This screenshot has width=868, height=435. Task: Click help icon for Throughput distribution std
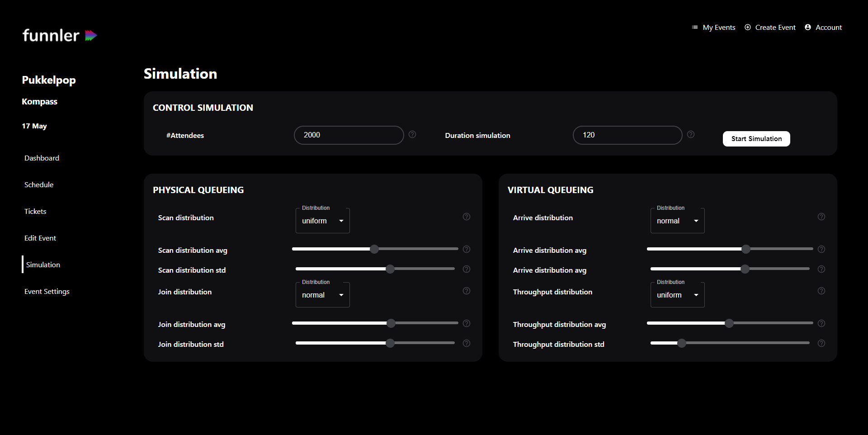(x=821, y=343)
